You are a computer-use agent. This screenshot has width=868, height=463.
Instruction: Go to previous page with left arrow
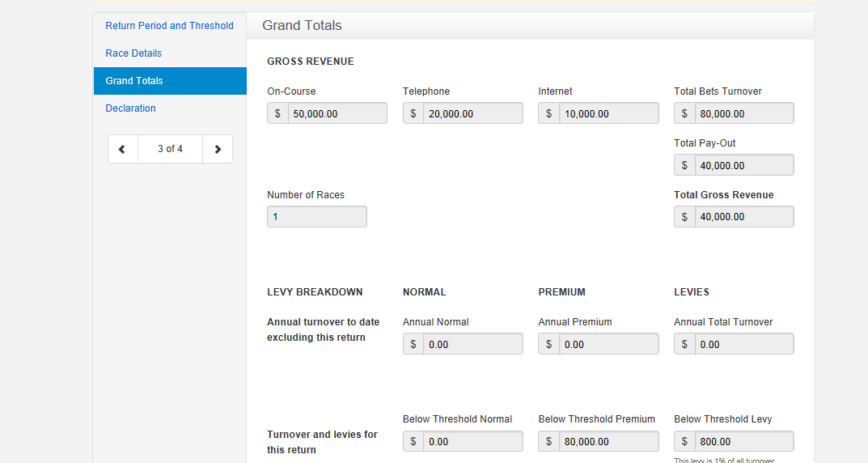point(122,149)
